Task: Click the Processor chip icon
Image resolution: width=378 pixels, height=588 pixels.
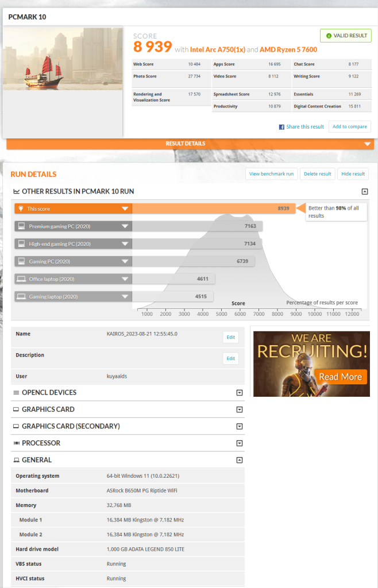Action: tap(17, 443)
